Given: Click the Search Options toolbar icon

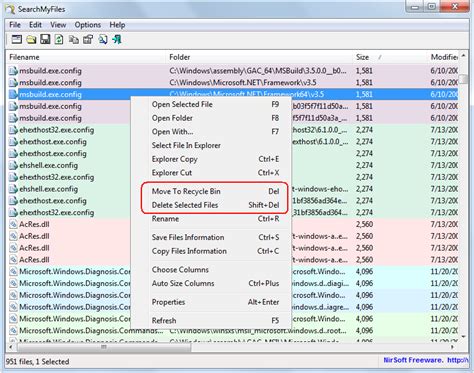Looking at the screenshot, I should coord(17,40).
